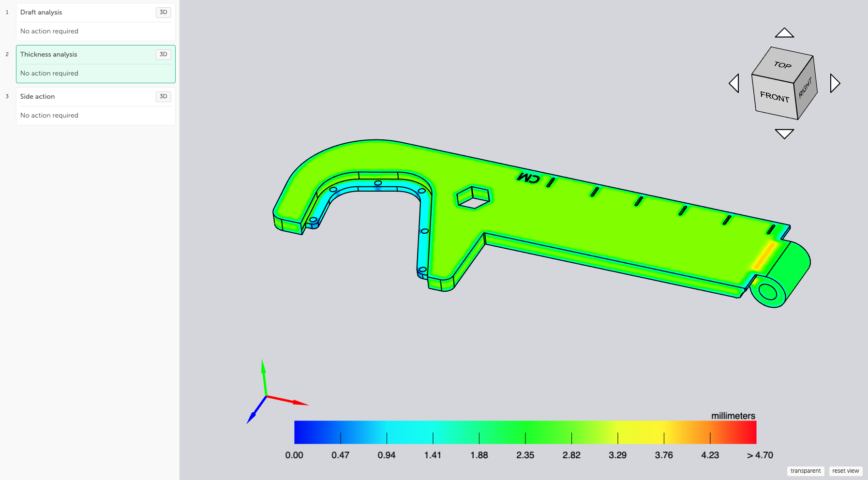868x480 pixels.
Task: Click the transparent button
Action: pos(805,471)
